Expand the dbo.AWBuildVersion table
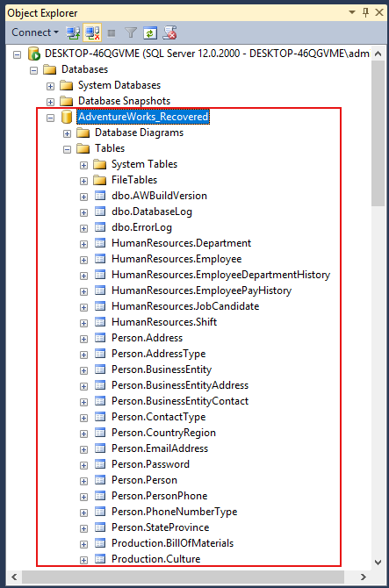 [83, 197]
